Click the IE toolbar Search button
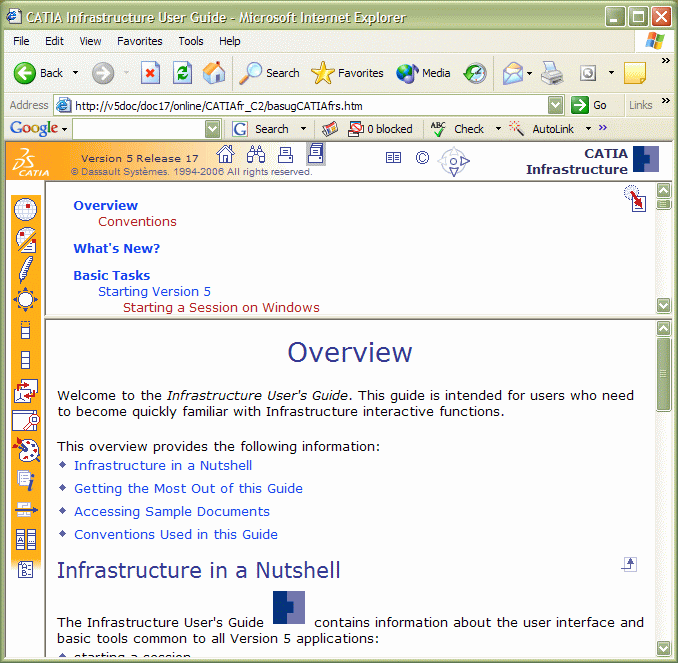The width and height of the screenshot is (678, 663). [269, 73]
